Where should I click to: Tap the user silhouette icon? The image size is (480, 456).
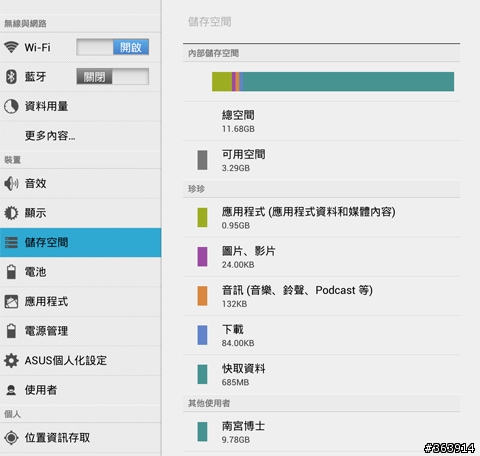pyautogui.click(x=11, y=390)
